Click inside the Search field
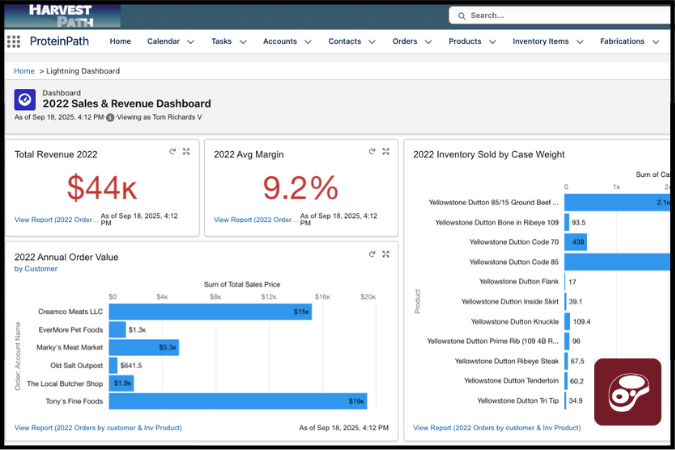This screenshot has height=450, width=675. coord(561,16)
